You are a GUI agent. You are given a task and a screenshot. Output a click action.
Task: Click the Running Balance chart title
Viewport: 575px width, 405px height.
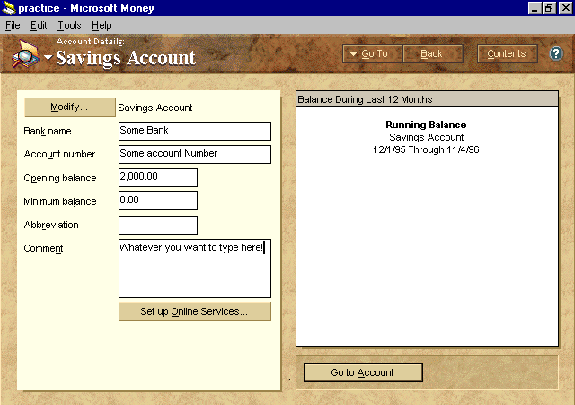click(x=426, y=125)
